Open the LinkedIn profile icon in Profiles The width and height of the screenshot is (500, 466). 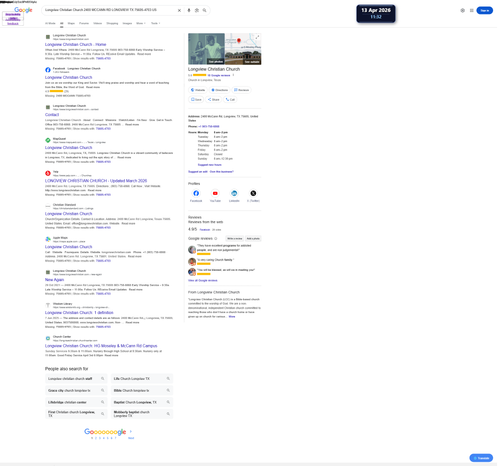pyautogui.click(x=234, y=193)
